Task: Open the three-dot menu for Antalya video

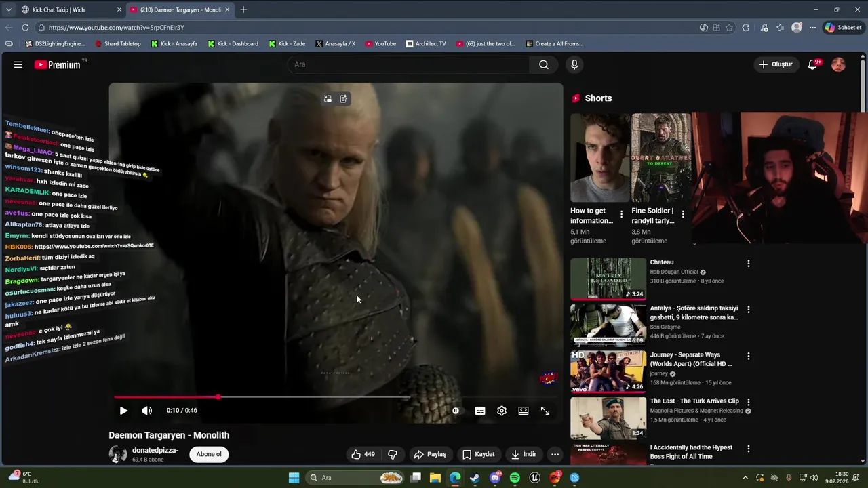Action: [749, 310]
